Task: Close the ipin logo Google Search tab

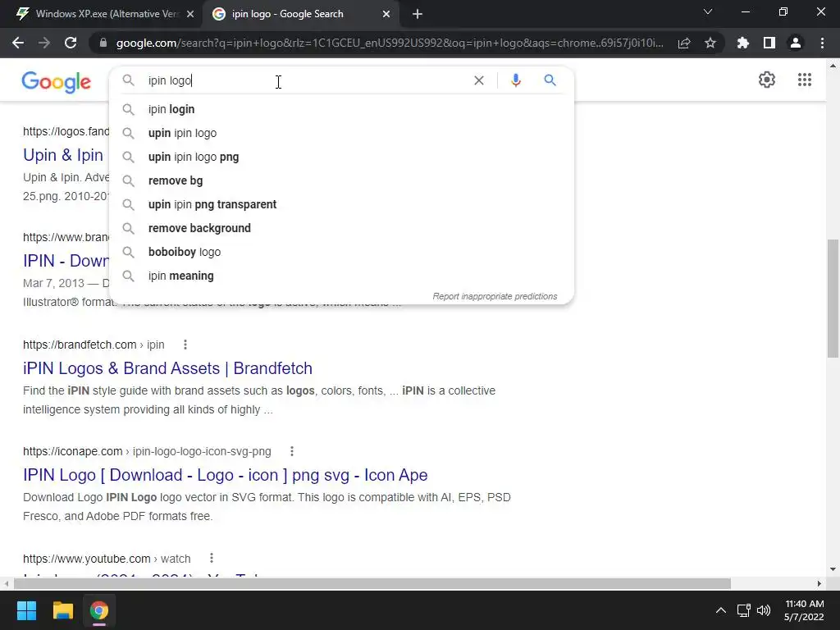Action: [x=386, y=15]
